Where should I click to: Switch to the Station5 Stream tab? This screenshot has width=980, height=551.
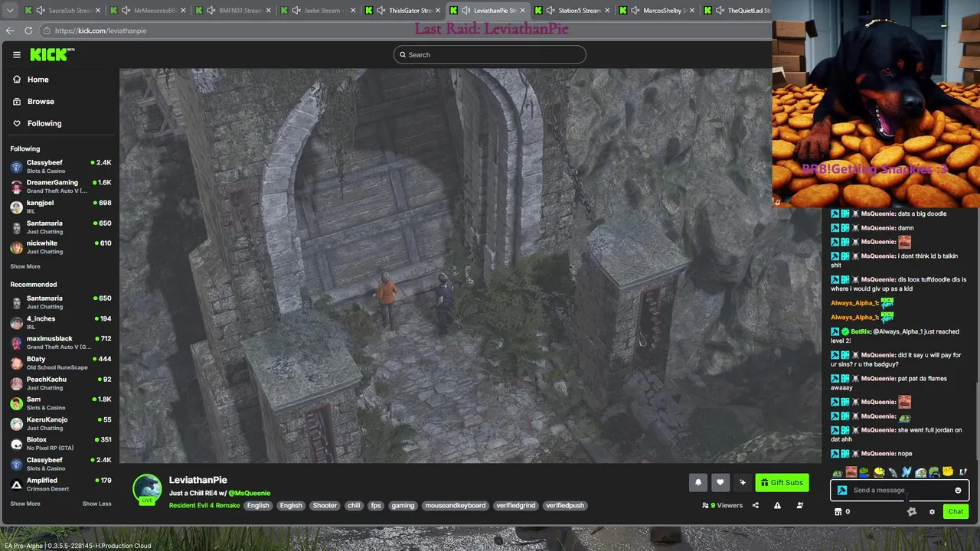(574, 11)
